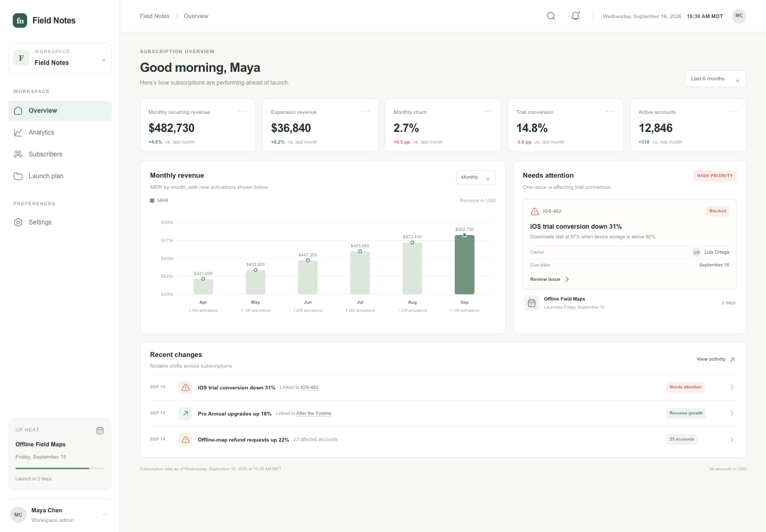
Task: Open chevron on Offline-map refund requests row
Action: click(732, 439)
